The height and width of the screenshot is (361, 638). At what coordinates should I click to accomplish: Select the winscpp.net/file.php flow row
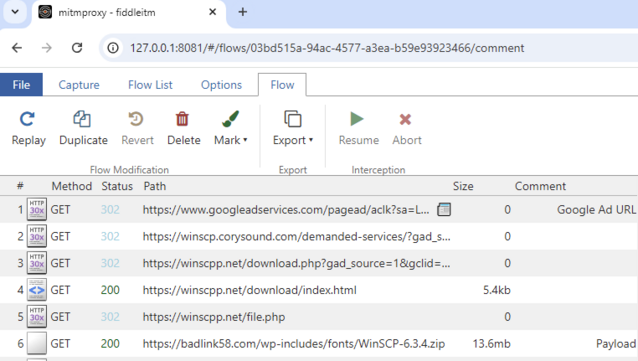(319, 317)
